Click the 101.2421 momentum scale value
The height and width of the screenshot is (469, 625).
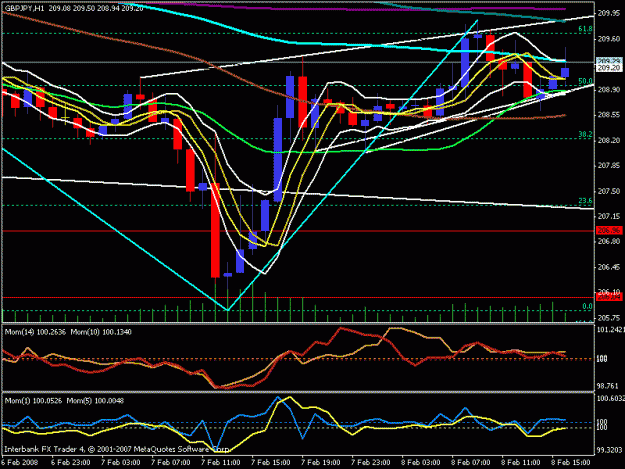click(x=610, y=330)
